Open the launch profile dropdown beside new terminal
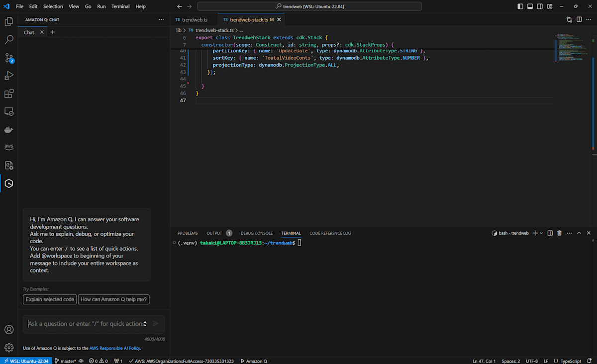 click(541, 233)
